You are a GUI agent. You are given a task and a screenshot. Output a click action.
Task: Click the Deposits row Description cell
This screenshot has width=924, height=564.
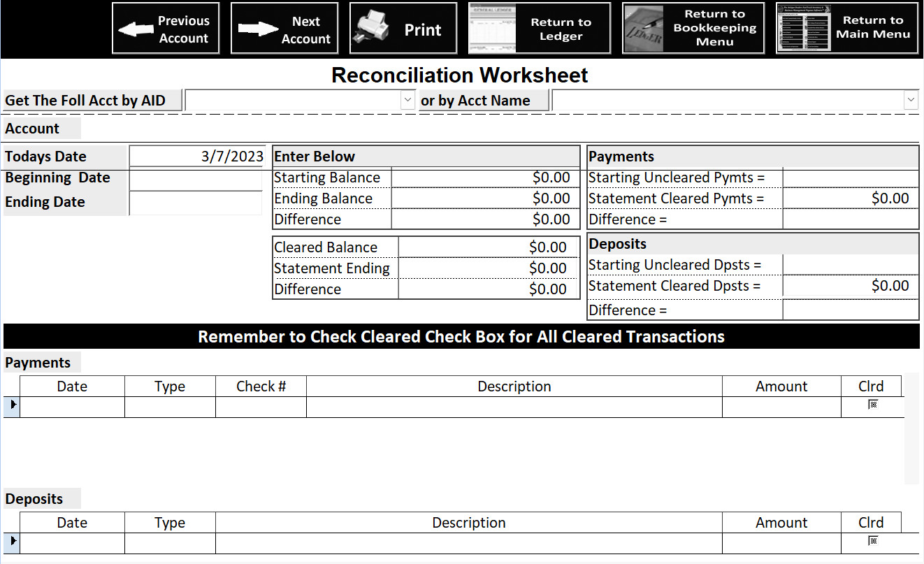(469, 543)
